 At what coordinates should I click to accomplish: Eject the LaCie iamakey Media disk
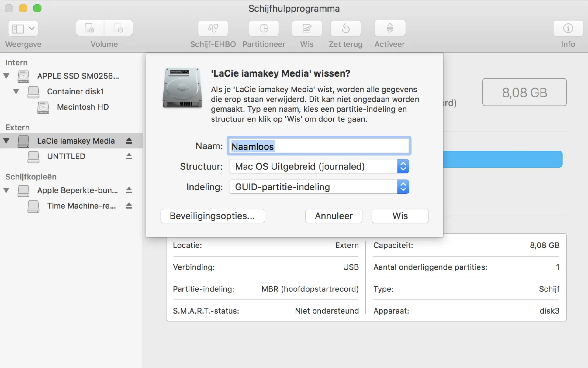129,141
